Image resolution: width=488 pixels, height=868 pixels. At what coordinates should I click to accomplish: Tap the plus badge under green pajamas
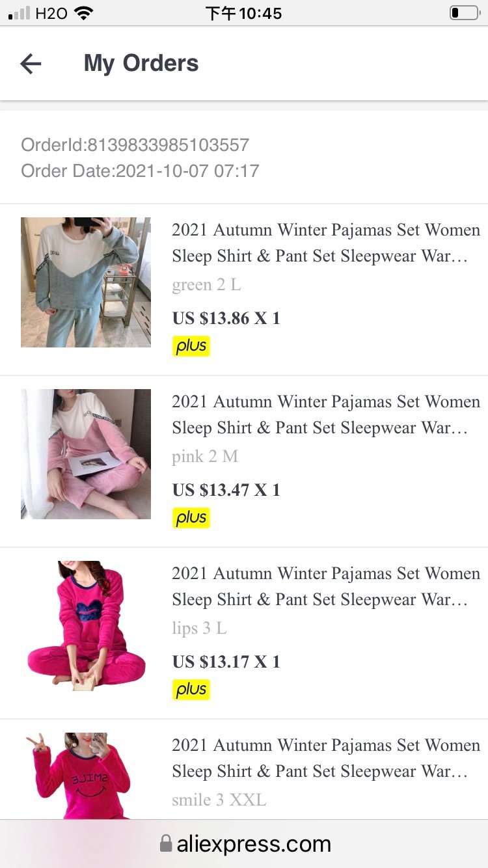[191, 346]
